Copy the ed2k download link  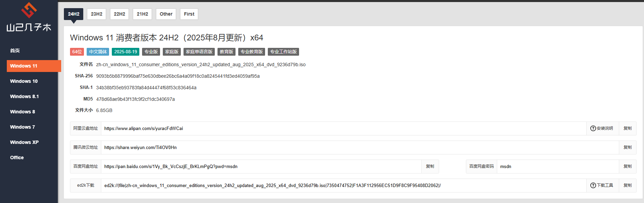tap(627, 185)
